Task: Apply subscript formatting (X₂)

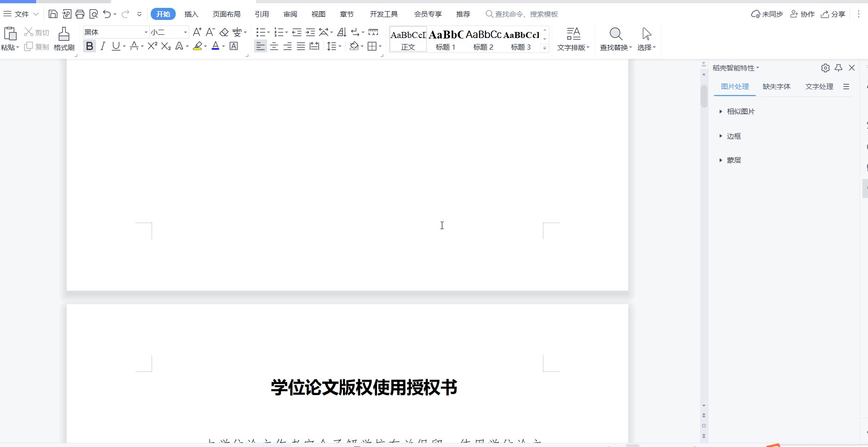Action: click(166, 46)
